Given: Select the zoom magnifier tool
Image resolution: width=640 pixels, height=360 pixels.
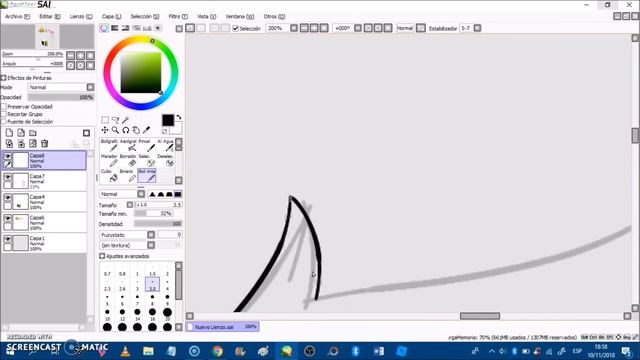Looking at the screenshot, I should click(x=116, y=130).
